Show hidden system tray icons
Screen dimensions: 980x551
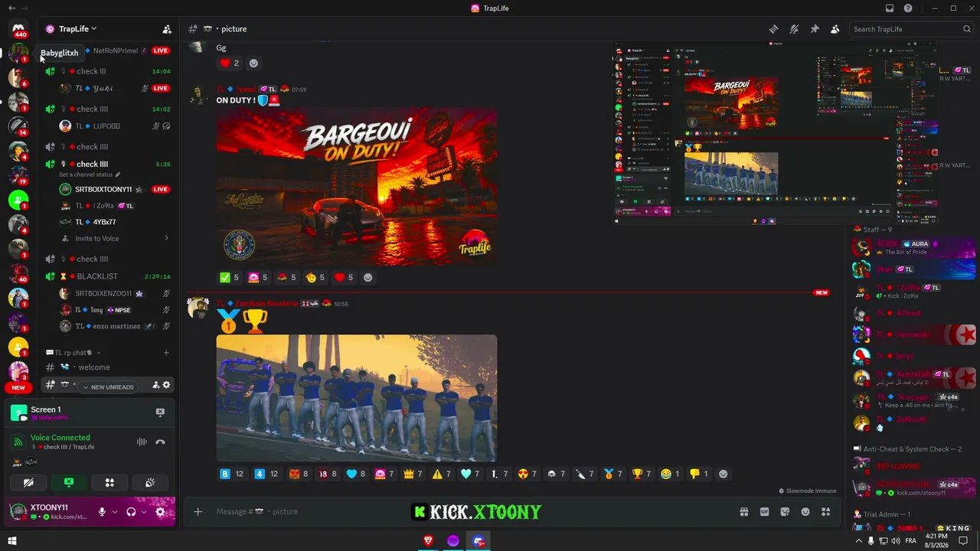coord(859,541)
